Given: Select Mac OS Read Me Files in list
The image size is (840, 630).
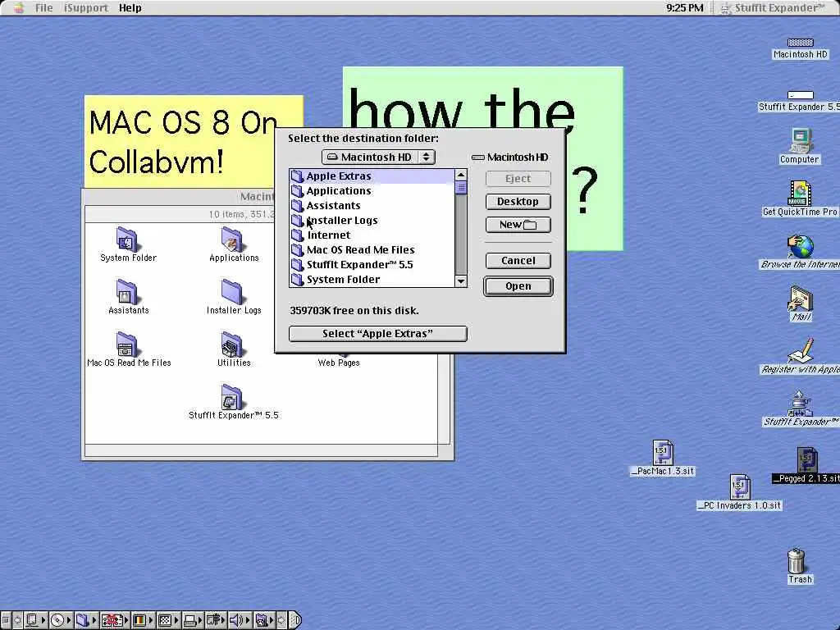Looking at the screenshot, I should tap(372, 249).
